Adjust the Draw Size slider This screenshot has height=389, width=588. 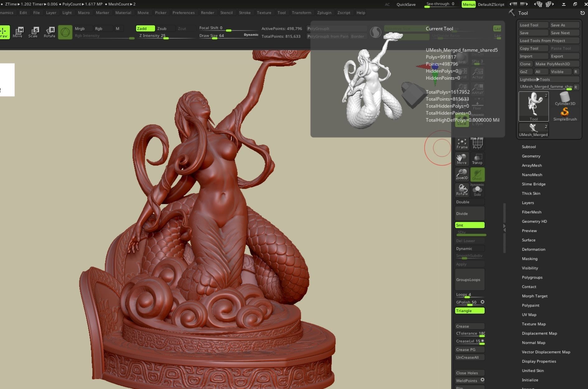click(228, 36)
